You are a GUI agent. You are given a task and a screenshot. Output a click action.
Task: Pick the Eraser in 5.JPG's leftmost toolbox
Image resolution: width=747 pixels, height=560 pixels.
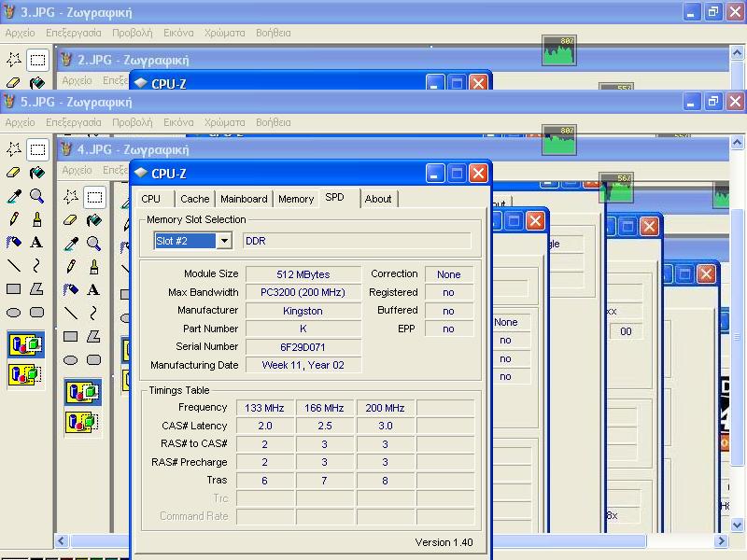14,173
